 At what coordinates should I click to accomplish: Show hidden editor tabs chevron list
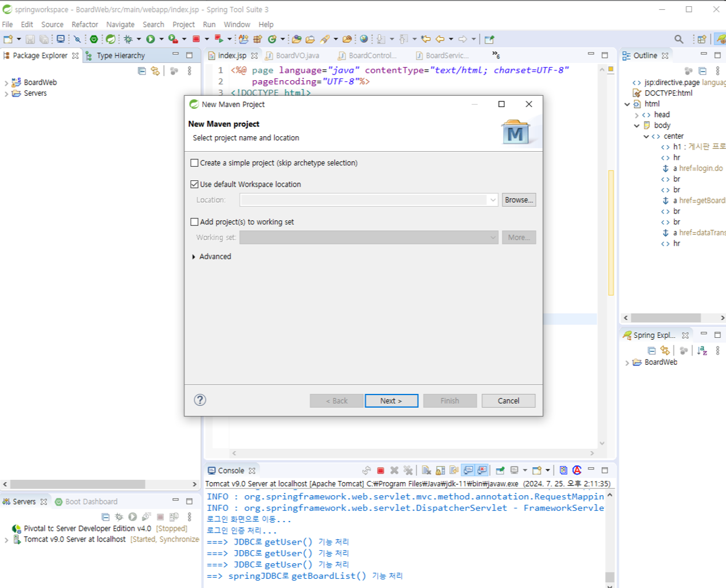click(496, 55)
